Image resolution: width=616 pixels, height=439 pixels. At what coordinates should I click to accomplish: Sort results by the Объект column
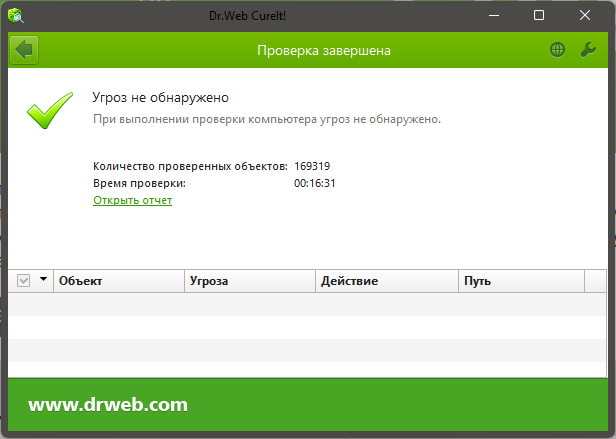118,281
